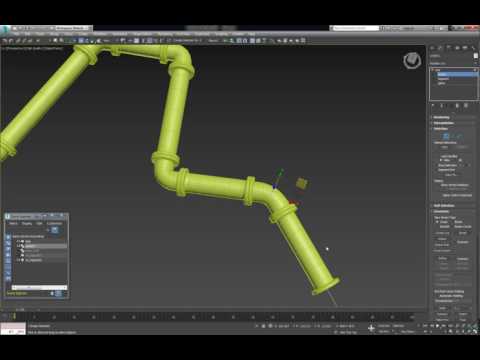
Task: Expand the Rendering rollout
Action: coord(453,117)
